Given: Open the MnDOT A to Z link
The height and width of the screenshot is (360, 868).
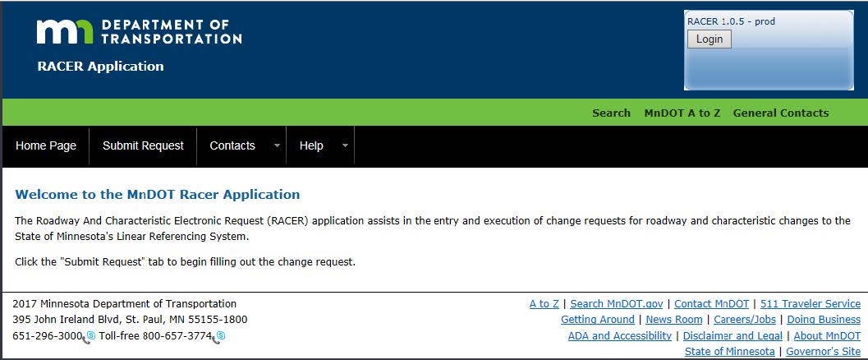Looking at the screenshot, I should point(682,113).
